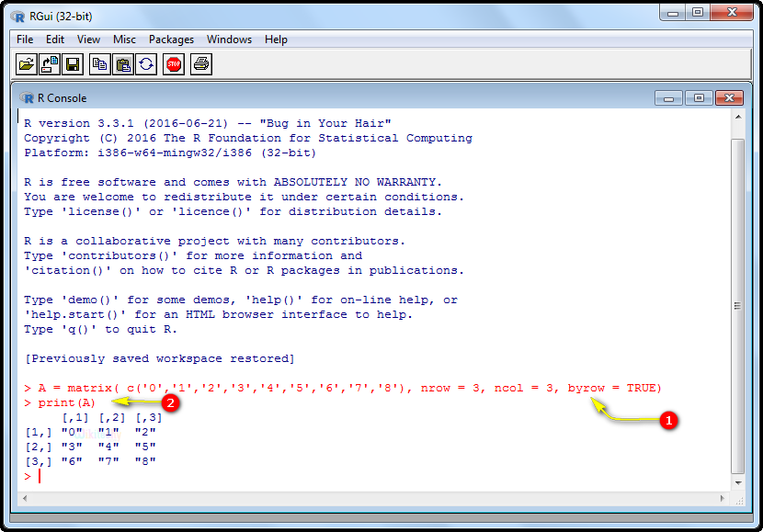This screenshot has height=532, width=763.
Task: Click the console scrollbar's up arrow
Action: coord(737,118)
